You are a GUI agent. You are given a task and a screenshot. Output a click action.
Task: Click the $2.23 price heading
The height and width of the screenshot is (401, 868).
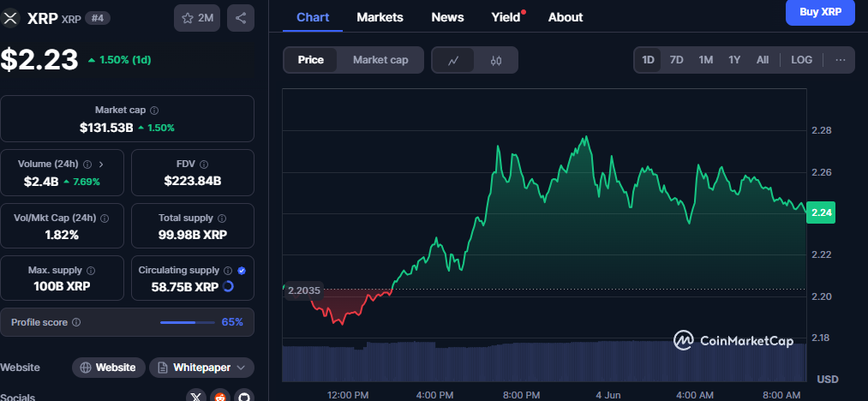[x=39, y=59]
